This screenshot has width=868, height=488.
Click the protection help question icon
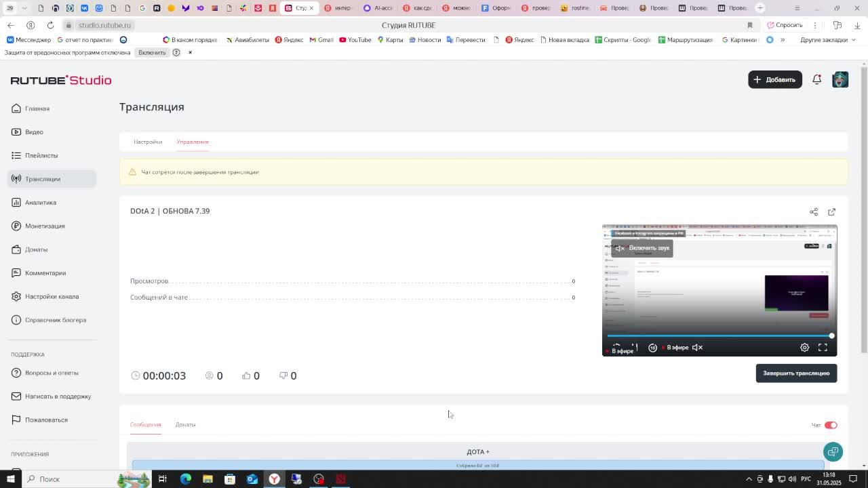coord(176,52)
